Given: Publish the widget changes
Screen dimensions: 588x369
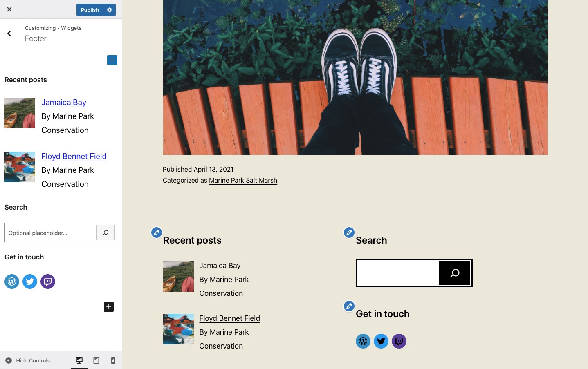Looking at the screenshot, I should (x=89, y=9).
